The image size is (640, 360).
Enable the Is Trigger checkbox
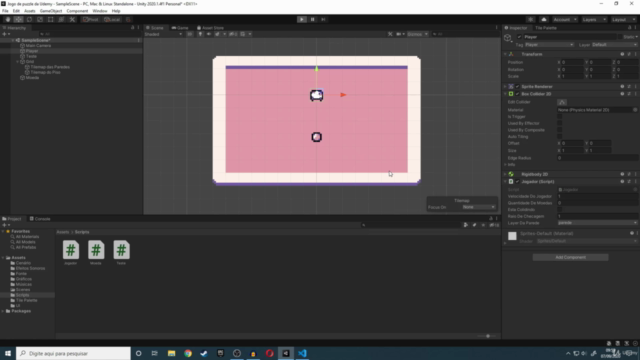(x=560, y=117)
